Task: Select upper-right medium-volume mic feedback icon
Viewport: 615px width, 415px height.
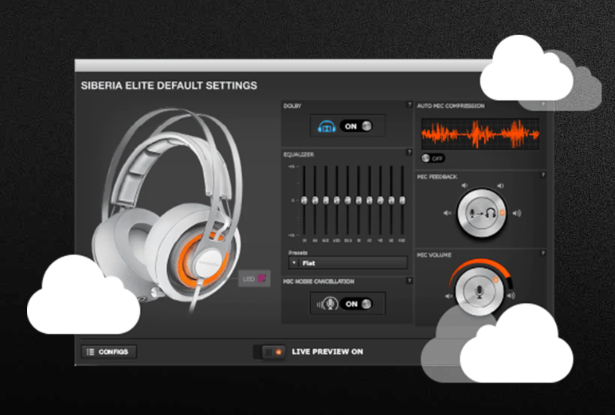Action: point(500,186)
